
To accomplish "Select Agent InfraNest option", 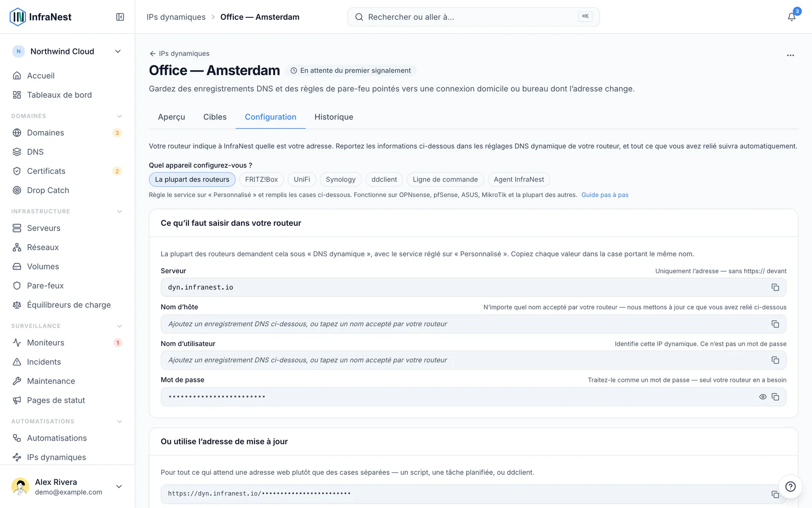I will click(x=519, y=179).
